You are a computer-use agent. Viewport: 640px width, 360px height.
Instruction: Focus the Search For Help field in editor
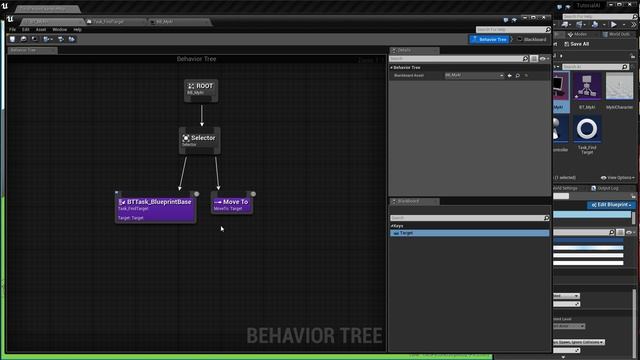pyautogui.click(x=513, y=29)
